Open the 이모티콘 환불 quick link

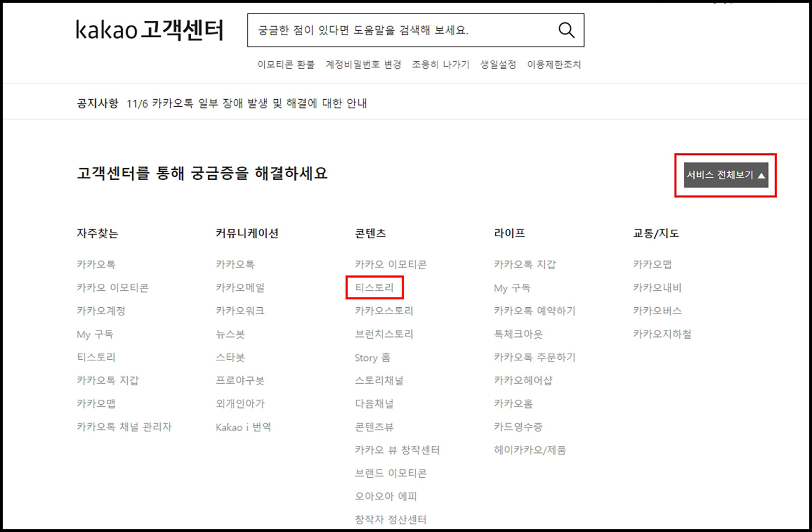(286, 64)
